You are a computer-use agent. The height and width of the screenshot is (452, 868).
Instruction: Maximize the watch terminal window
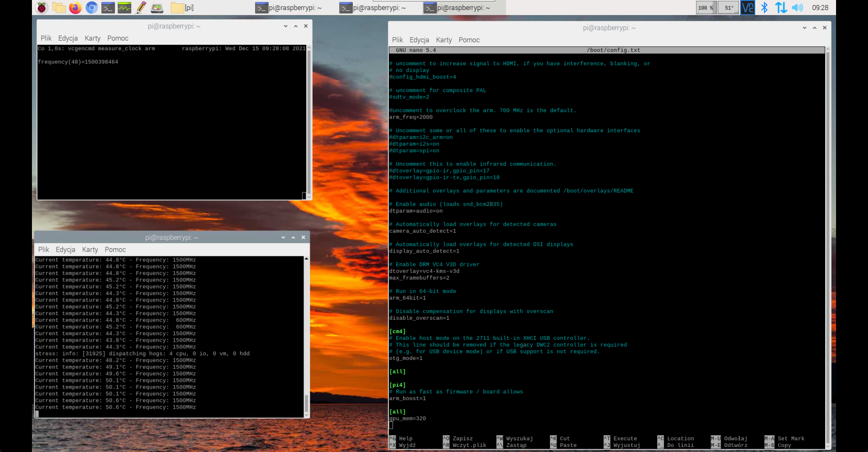point(296,26)
